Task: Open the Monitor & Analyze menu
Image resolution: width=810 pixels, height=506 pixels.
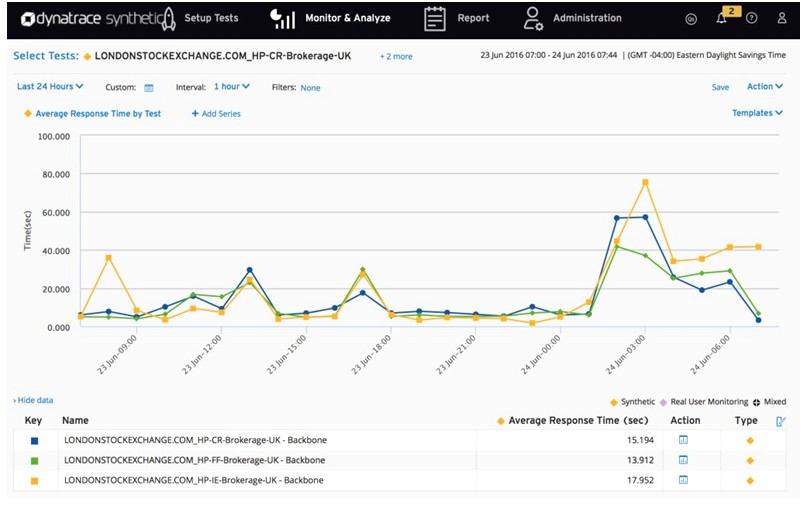Action: 348,18
